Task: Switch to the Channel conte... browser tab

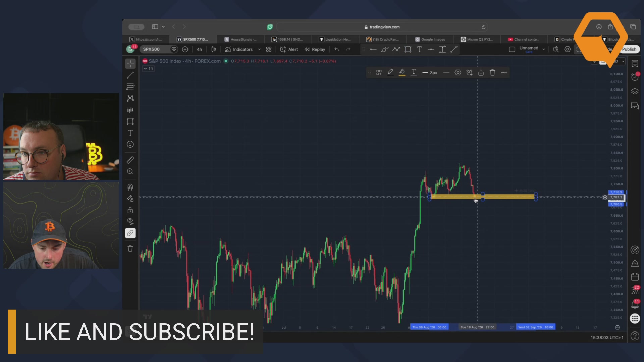Action: click(x=524, y=39)
